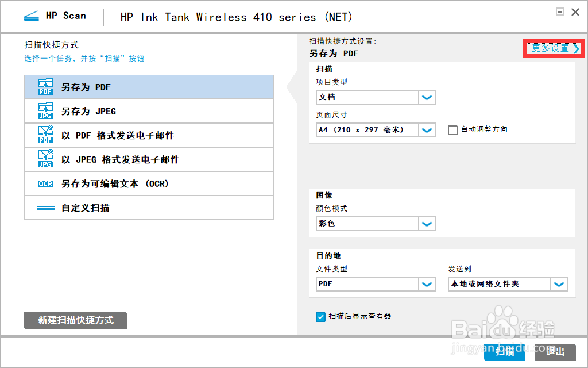Click the Save as JPEG shortcut icon
This screenshot has height=368, width=588.
[x=45, y=111]
